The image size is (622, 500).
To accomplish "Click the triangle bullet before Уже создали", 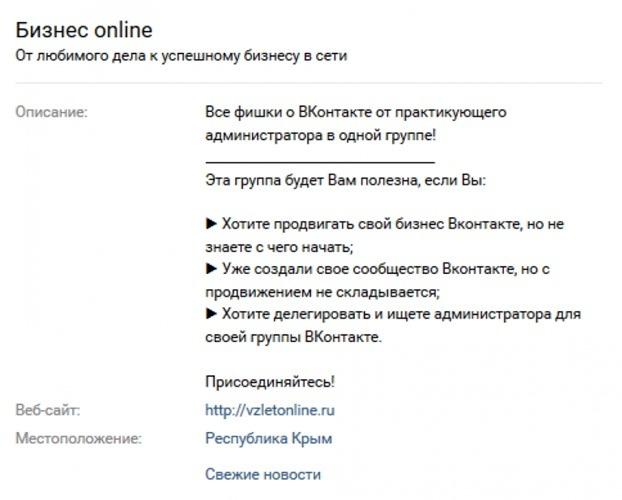I will (x=211, y=269).
